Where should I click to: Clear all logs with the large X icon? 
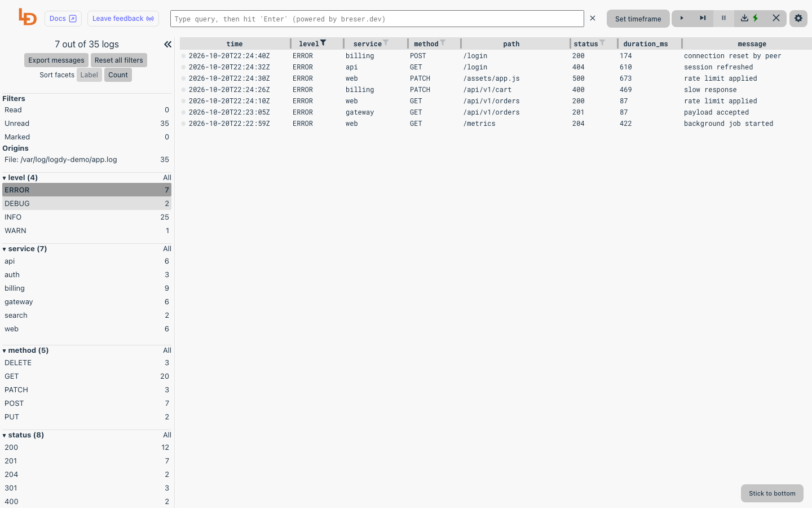(x=776, y=18)
